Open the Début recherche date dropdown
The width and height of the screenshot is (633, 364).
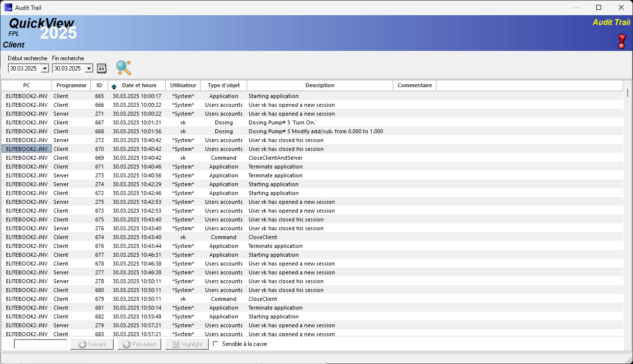(x=45, y=69)
